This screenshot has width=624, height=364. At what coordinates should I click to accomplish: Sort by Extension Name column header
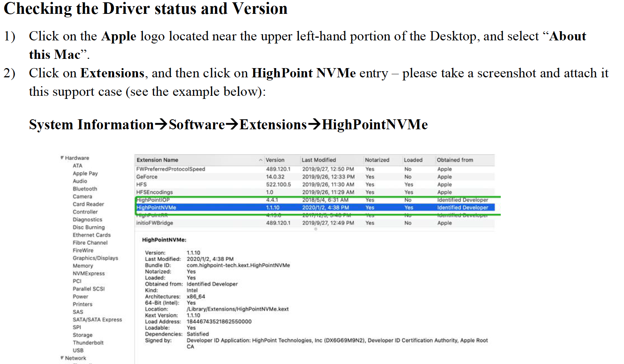[157, 160]
